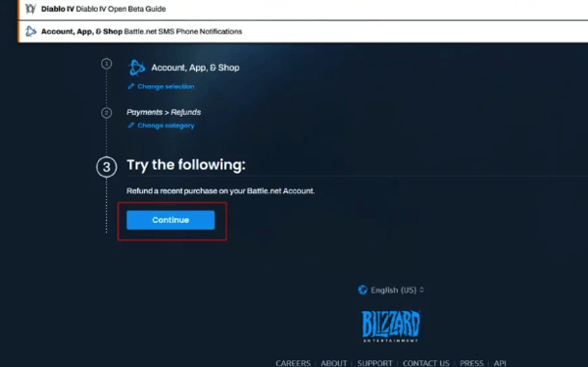Click the Change category link
The width and height of the screenshot is (588, 367).
166,126
